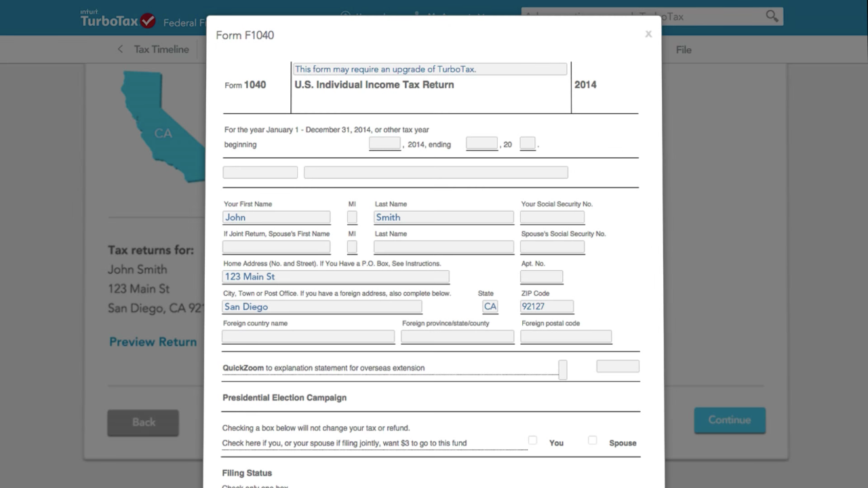This screenshot has width=868, height=488.
Task: Click Your Social Security No field
Action: click(x=552, y=217)
